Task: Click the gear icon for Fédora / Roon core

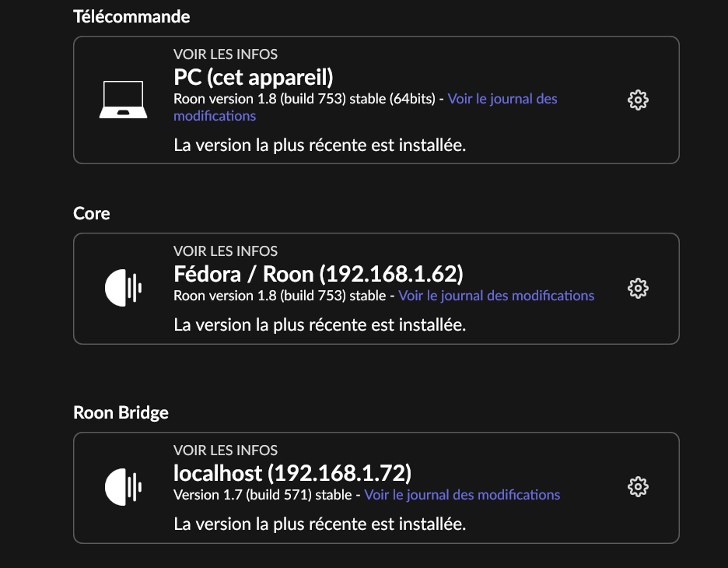Action: (638, 289)
